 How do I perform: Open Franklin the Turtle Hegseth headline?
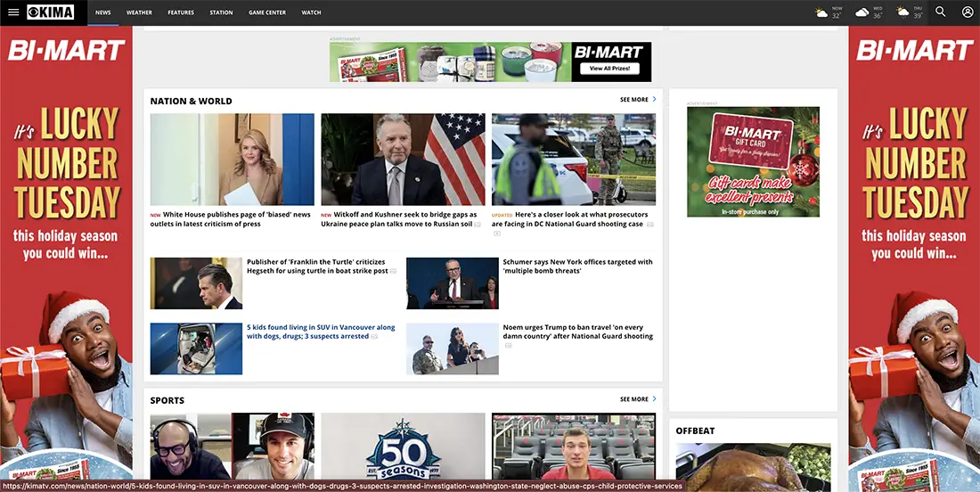pyautogui.click(x=317, y=266)
